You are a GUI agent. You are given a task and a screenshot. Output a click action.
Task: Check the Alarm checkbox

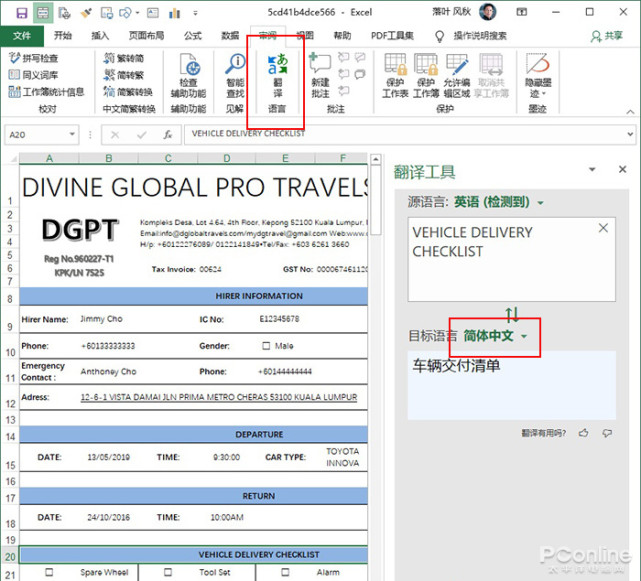pos(285,572)
